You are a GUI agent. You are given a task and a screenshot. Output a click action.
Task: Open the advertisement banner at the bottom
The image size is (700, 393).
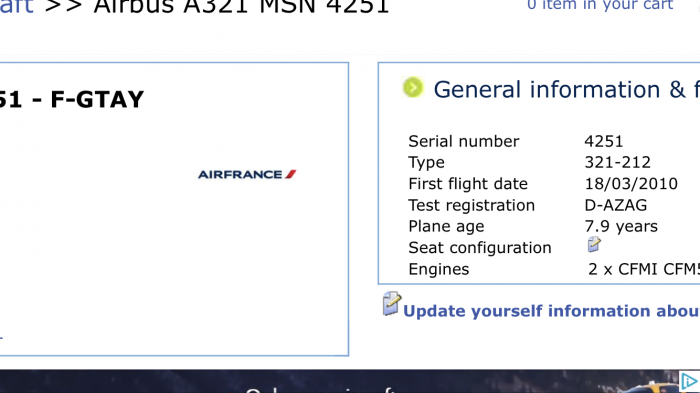click(x=350, y=381)
